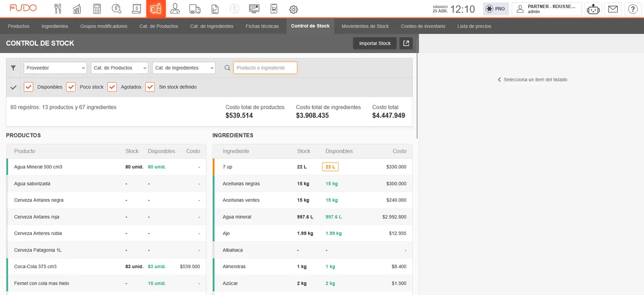The image size is (644, 295).
Task: Open the Cat. de Productos filter dropdown
Action: point(120,68)
